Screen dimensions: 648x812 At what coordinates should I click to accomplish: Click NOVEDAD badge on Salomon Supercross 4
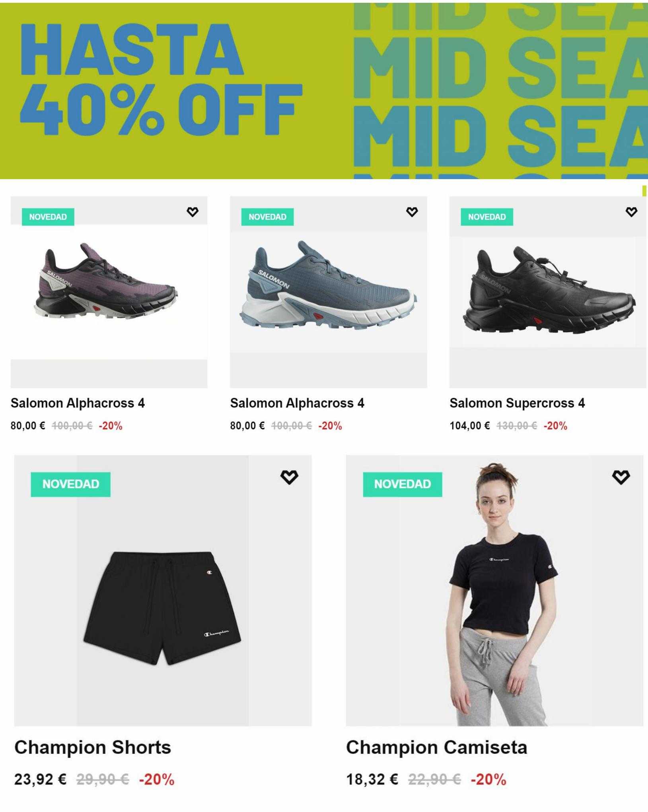tap(487, 217)
